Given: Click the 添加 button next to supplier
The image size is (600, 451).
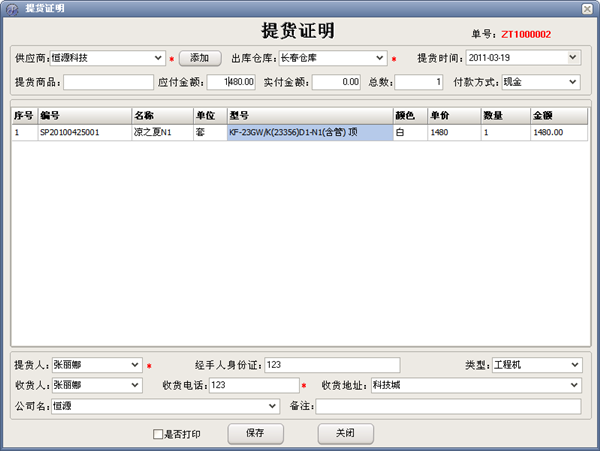Looking at the screenshot, I should pos(200,58).
